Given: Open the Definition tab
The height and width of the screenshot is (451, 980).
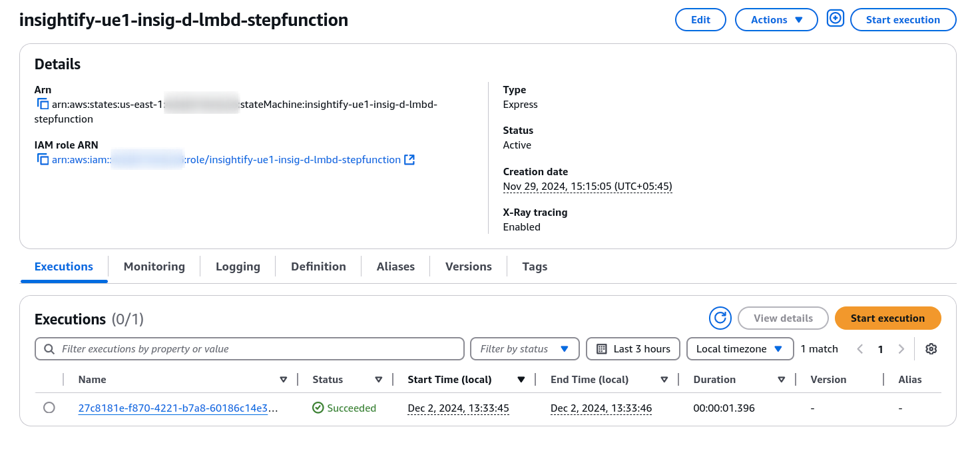Looking at the screenshot, I should (318, 266).
